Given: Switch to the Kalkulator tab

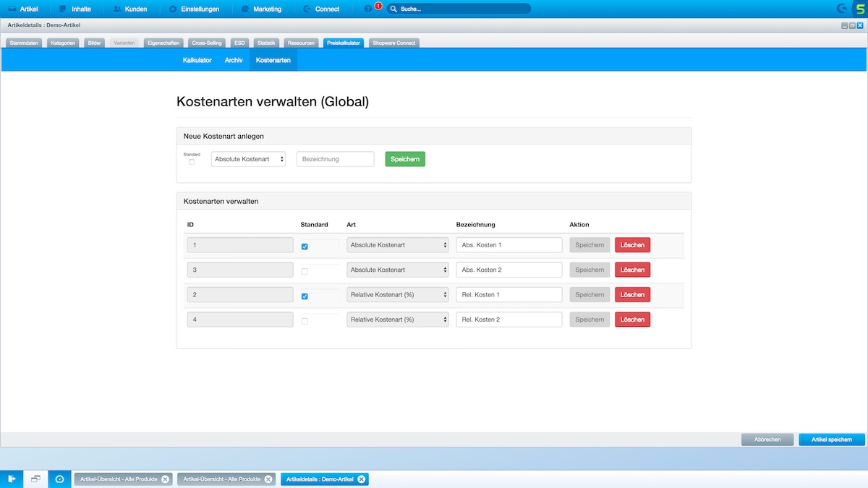Looking at the screenshot, I should [x=197, y=60].
